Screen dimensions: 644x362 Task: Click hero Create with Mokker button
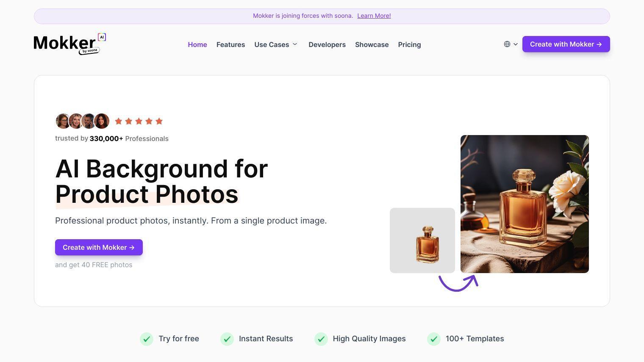pos(99,247)
